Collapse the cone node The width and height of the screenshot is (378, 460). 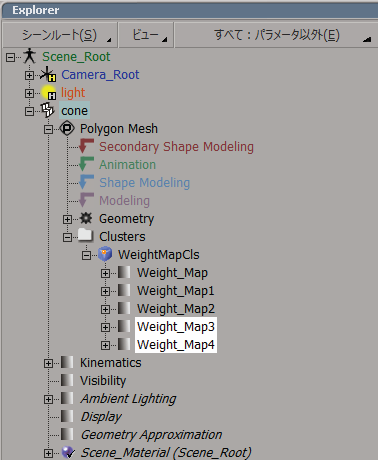(x=29, y=111)
